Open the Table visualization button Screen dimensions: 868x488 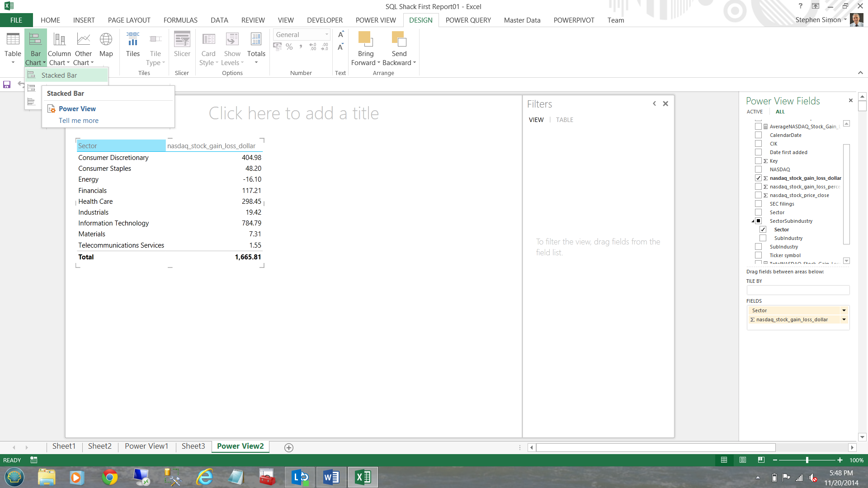(x=13, y=45)
